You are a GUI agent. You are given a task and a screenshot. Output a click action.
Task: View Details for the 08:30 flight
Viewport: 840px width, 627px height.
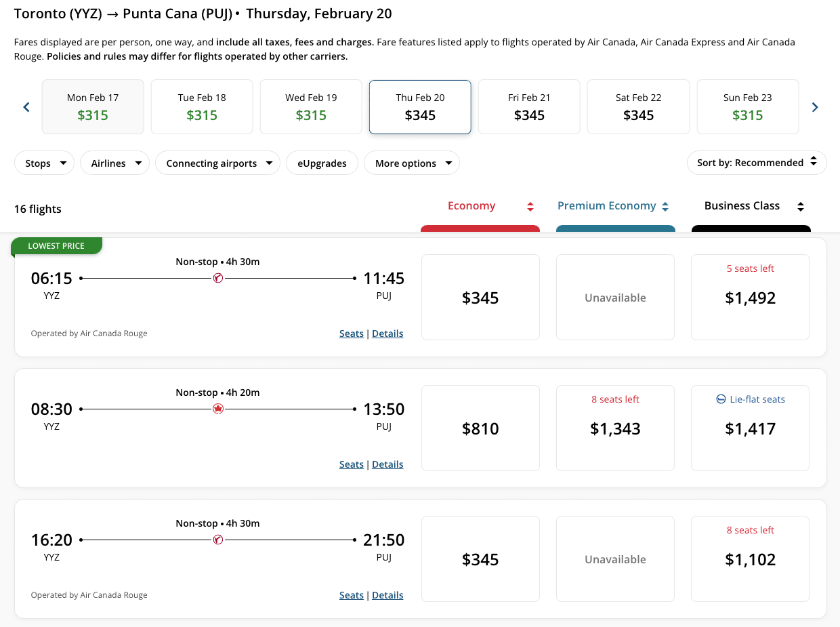387,464
